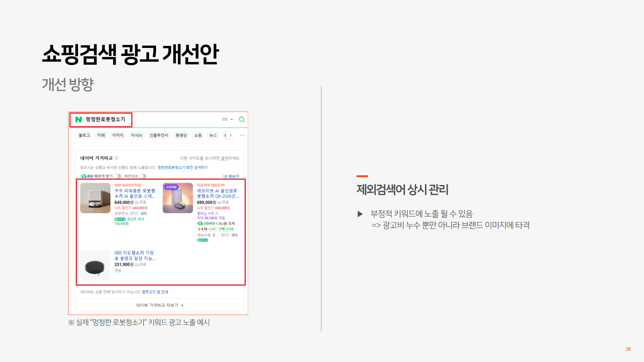
Task: Click the on-screen keyboard icon
Action: pyautogui.click(x=225, y=120)
